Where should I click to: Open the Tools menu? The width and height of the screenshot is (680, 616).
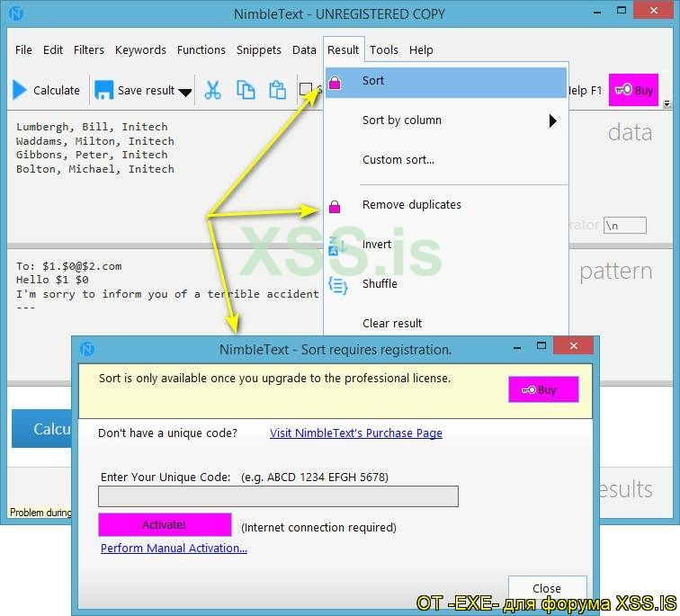click(384, 49)
